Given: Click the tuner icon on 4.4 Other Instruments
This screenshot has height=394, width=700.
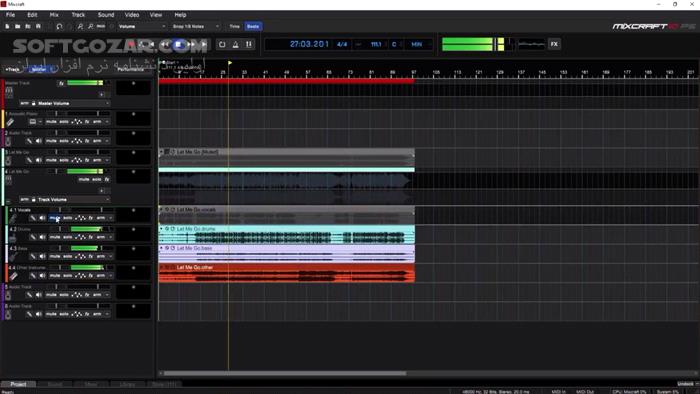Looking at the screenshot, I should 33,276.
